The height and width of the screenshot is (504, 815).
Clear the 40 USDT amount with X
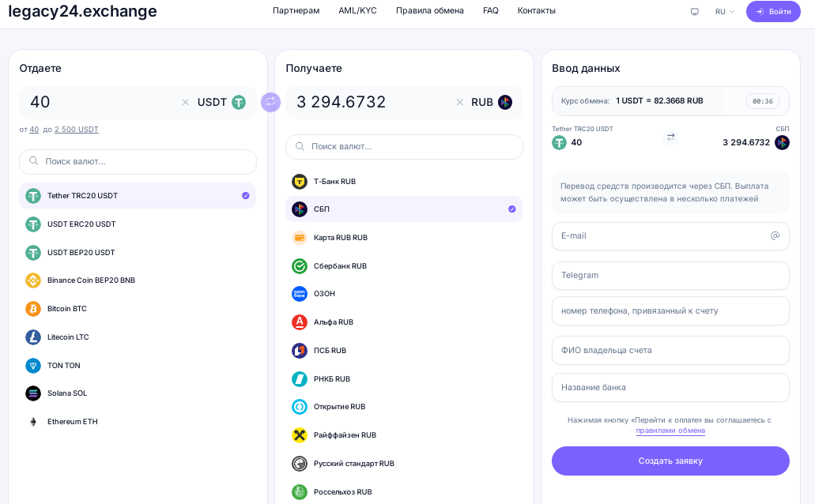(x=186, y=103)
